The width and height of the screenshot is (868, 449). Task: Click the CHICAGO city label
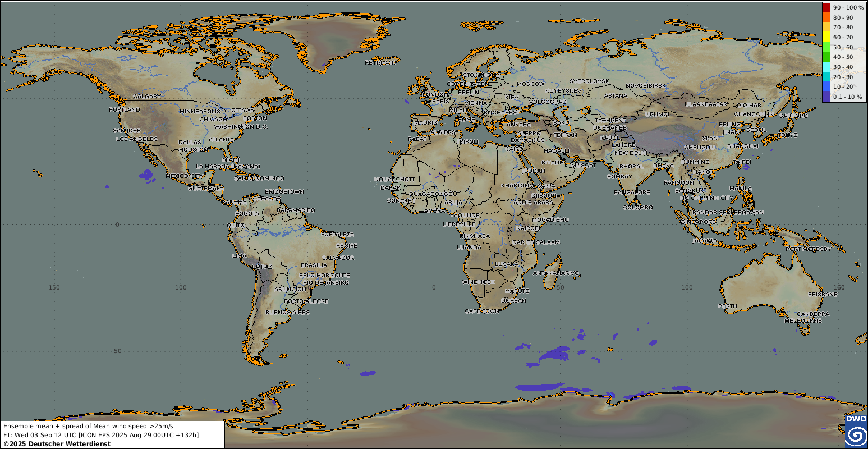point(213,119)
